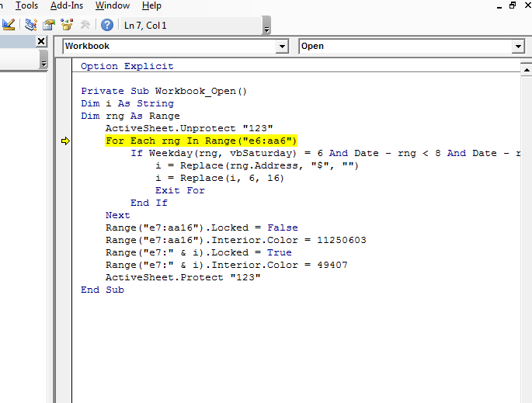Open the toolbar options overflow arrow
The image size is (532, 403).
266,30
